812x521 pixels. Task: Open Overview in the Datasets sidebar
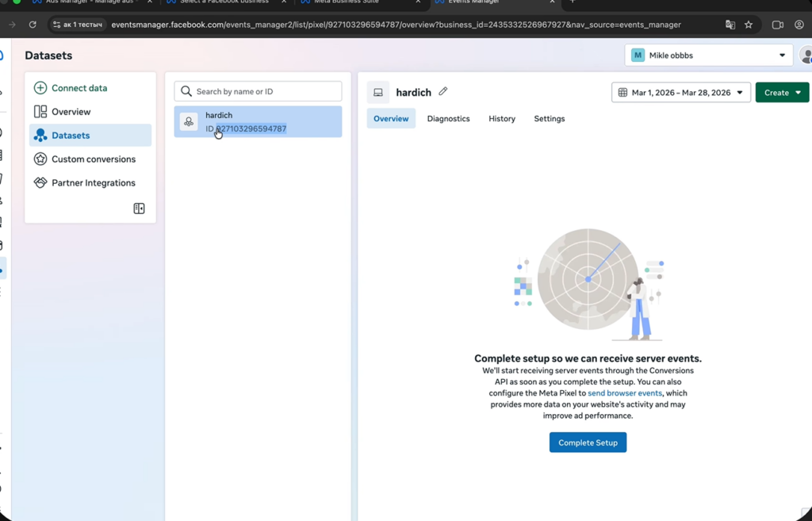(x=90, y=112)
